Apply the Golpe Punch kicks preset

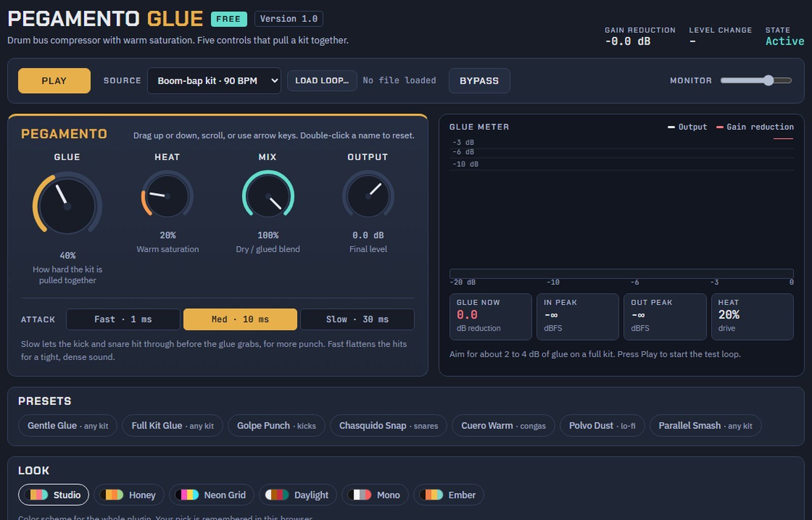[276, 426]
